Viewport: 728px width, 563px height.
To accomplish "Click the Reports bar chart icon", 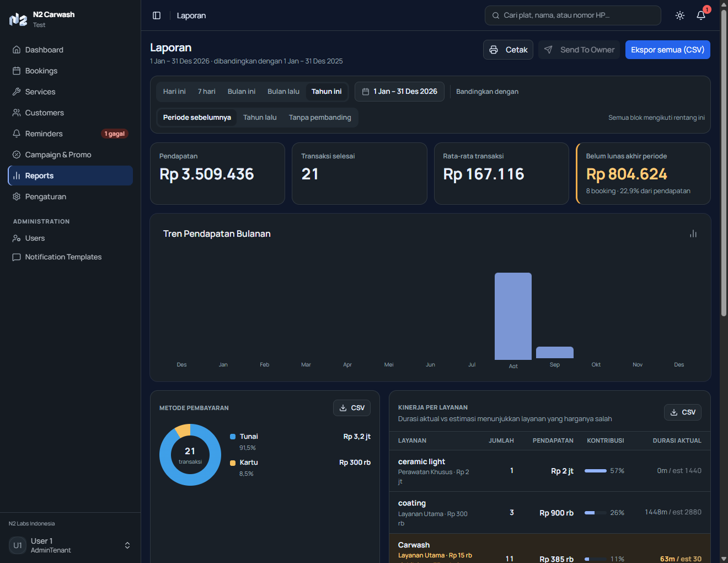I will [x=17, y=176].
